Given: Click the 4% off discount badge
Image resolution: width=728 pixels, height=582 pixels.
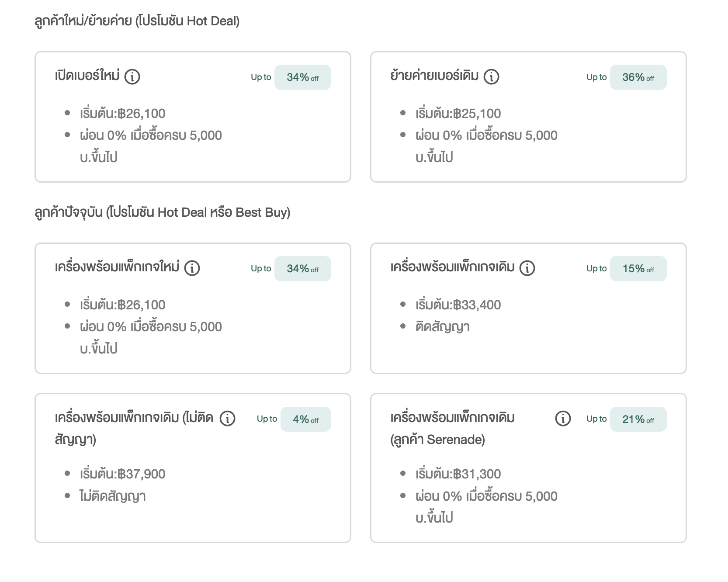Looking at the screenshot, I should (x=305, y=419).
